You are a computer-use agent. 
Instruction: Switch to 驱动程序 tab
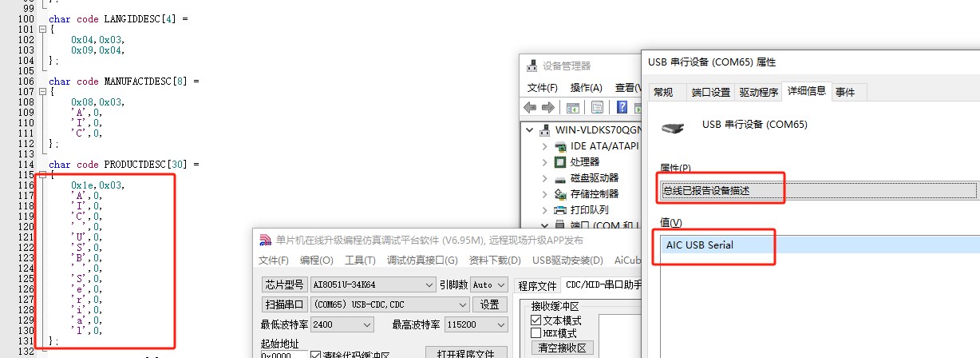click(758, 92)
